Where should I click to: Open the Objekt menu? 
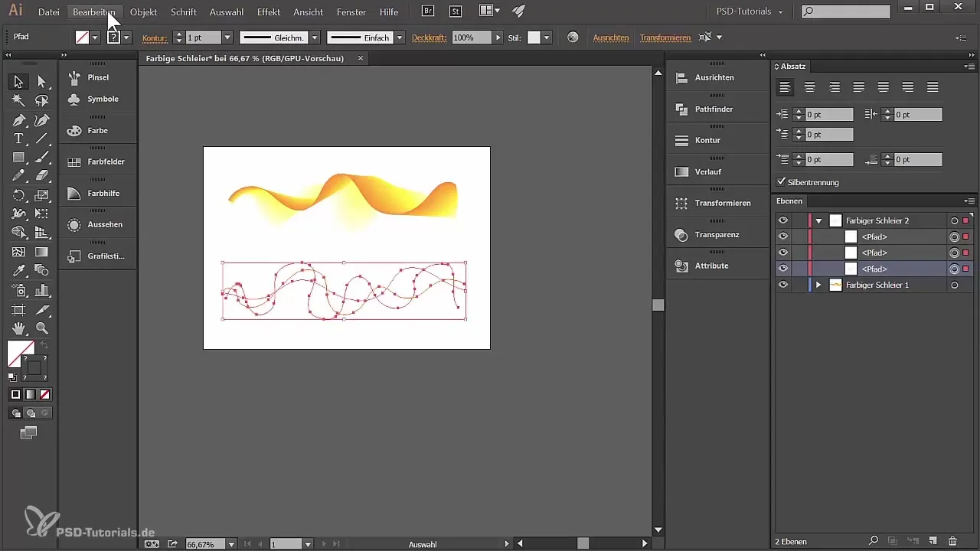144,12
